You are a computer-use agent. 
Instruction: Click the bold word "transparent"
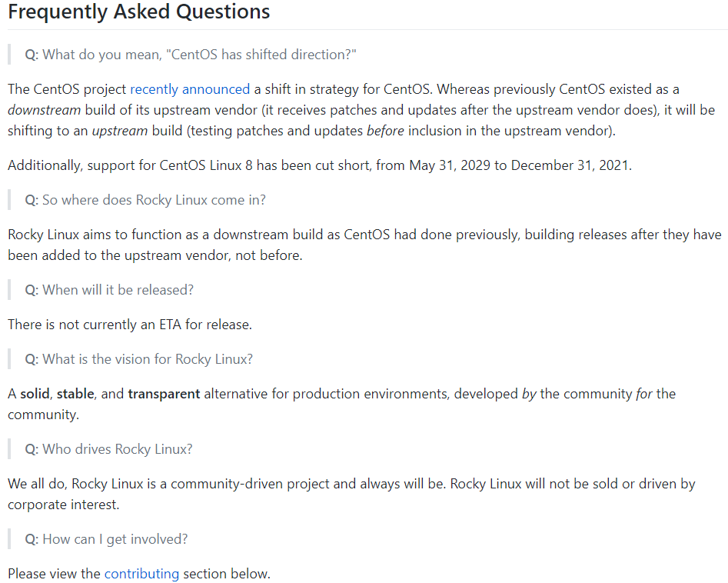(x=164, y=394)
